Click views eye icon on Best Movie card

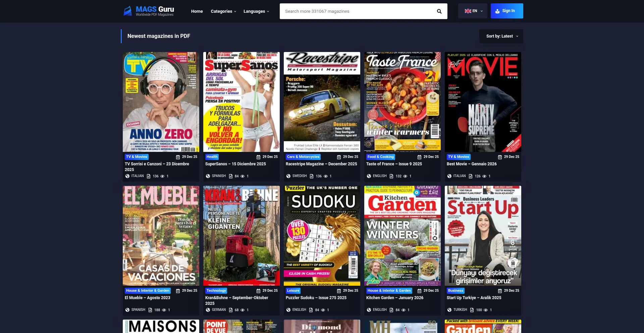484,176
